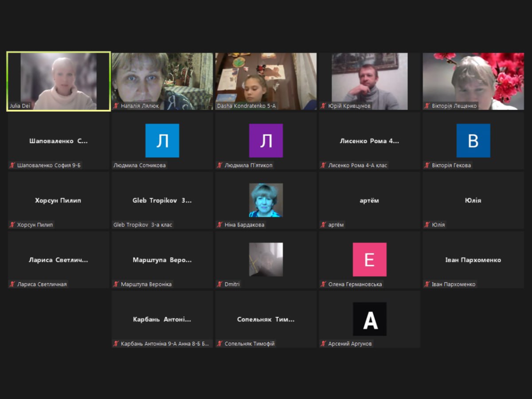The image size is (532, 399).
Task: Click the muted mic icon for Шаповаленко Софія 9-Б
Action: coord(12,165)
